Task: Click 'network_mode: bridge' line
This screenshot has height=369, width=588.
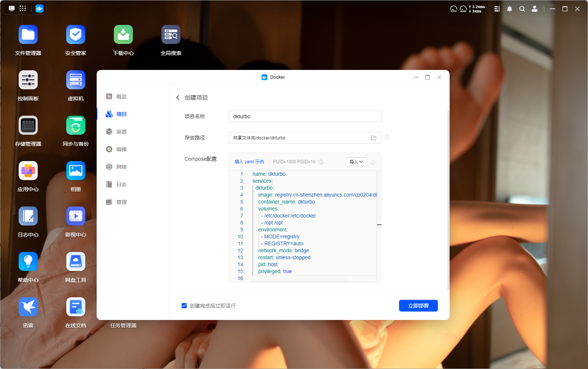Action: (x=283, y=250)
